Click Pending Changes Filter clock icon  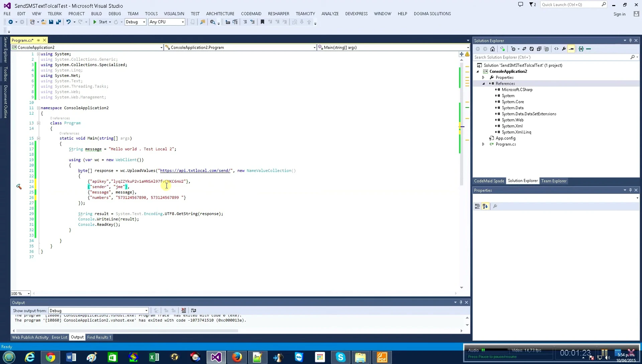pos(514,49)
